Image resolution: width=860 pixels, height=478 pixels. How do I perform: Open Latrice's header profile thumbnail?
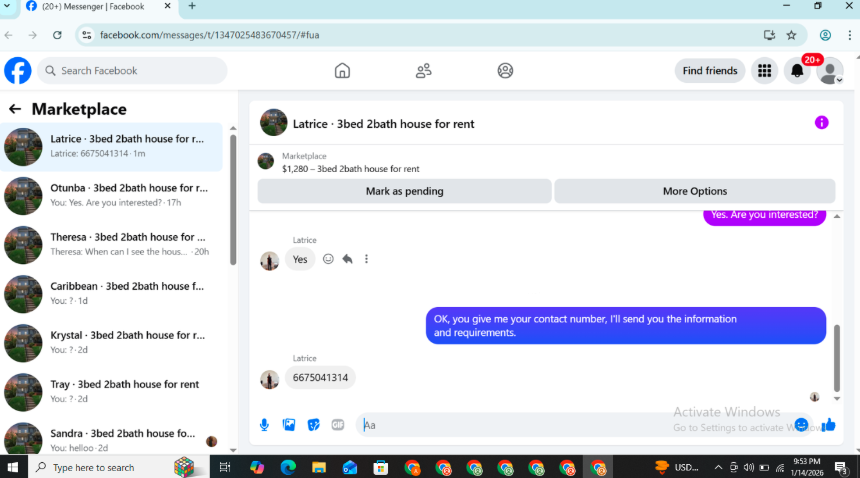273,122
